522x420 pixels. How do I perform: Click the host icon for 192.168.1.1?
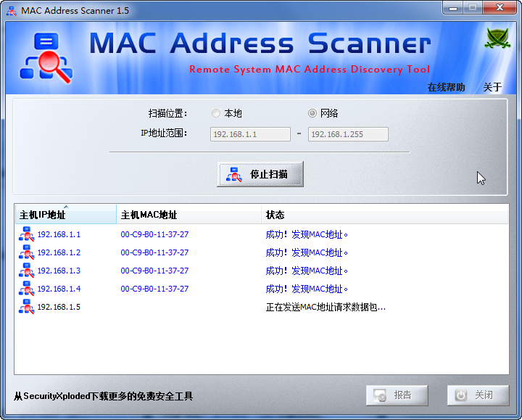(x=26, y=234)
